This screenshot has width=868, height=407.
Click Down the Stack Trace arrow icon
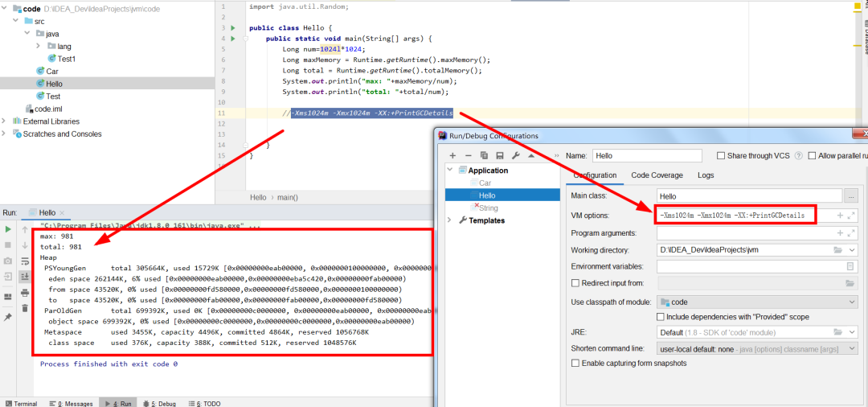(x=25, y=245)
